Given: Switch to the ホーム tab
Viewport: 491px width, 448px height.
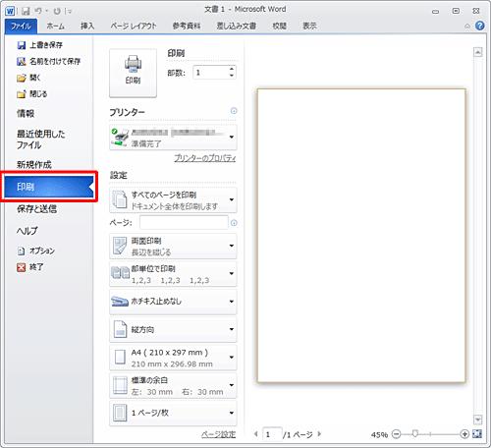Looking at the screenshot, I should point(55,26).
